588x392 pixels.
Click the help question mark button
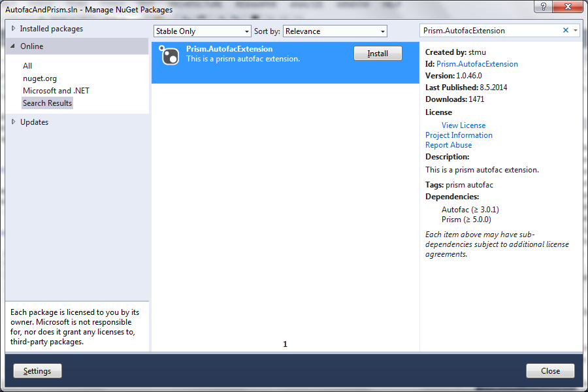point(543,7)
